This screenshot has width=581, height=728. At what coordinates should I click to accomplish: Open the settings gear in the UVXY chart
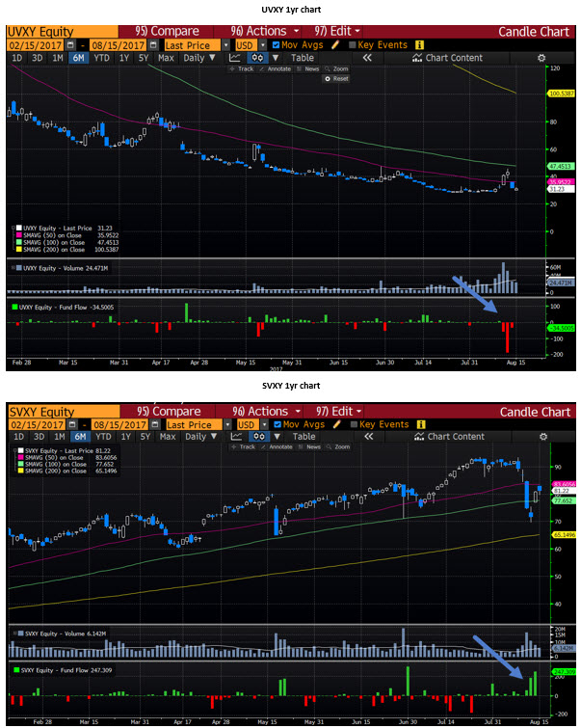(541, 58)
